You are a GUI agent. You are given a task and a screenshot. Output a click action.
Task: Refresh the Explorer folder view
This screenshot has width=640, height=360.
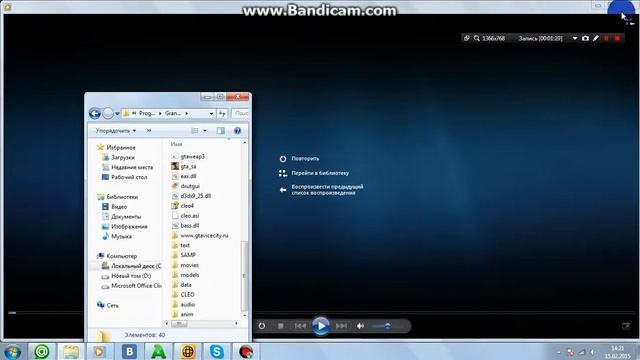coord(222,113)
